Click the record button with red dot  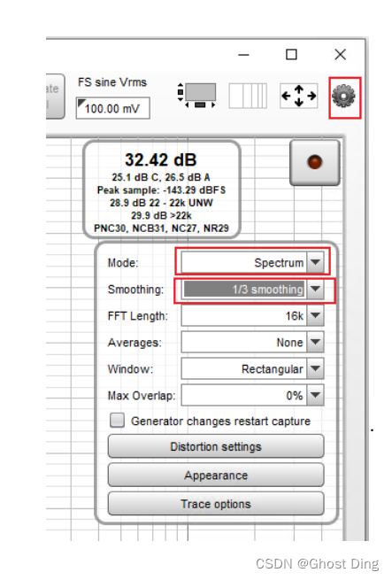(315, 162)
